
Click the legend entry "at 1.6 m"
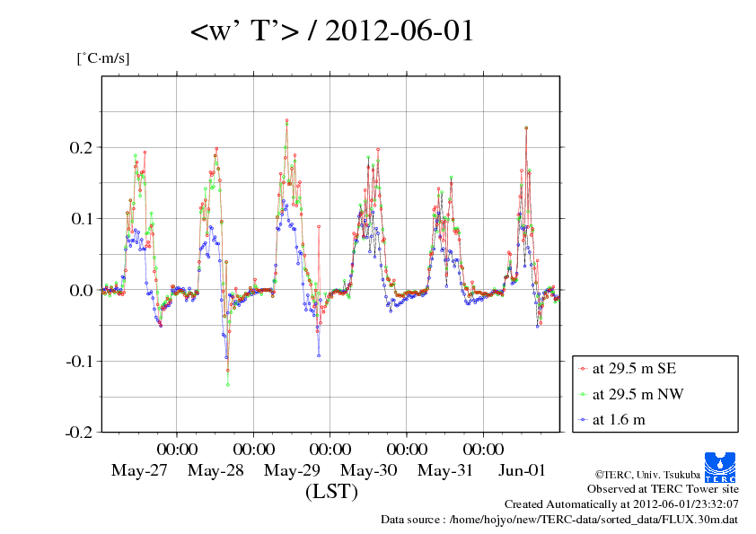[619, 420]
